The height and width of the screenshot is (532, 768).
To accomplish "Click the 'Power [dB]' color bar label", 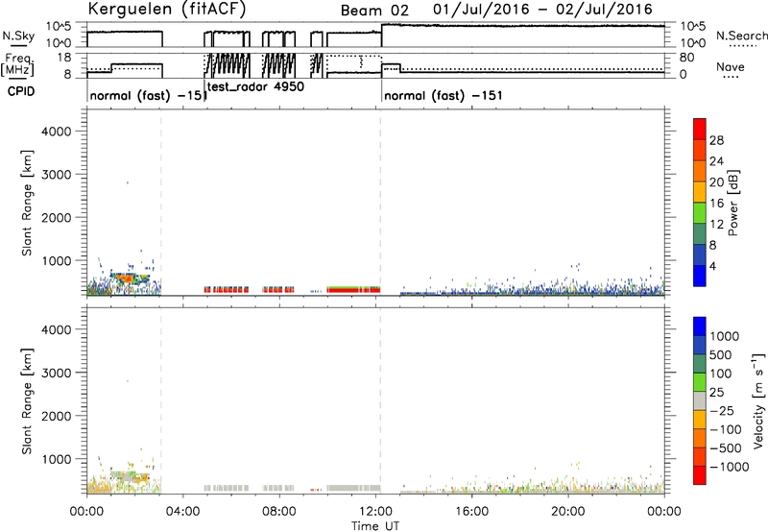I will pyautogui.click(x=733, y=203).
